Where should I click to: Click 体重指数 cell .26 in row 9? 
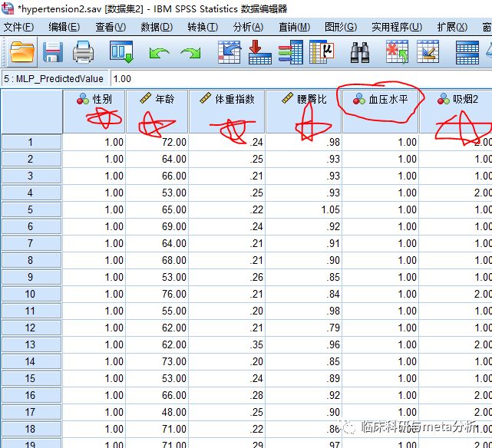click(x=227, y=277)
